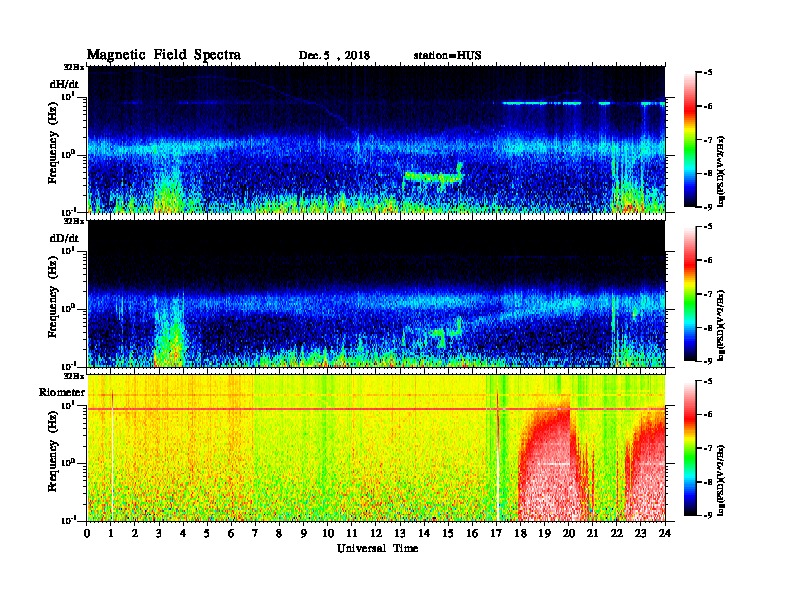Click hour "17" on Universal Time axis

pos(497,534)
